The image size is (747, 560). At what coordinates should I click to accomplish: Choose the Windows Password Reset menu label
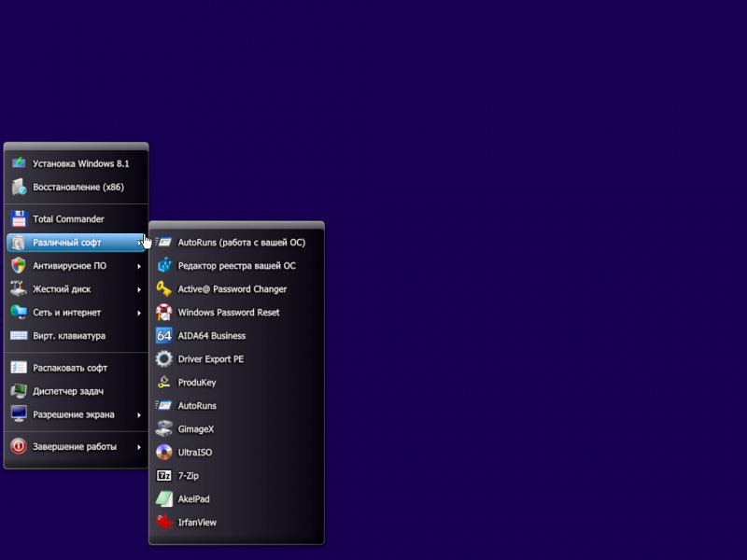tap(229, 313)
